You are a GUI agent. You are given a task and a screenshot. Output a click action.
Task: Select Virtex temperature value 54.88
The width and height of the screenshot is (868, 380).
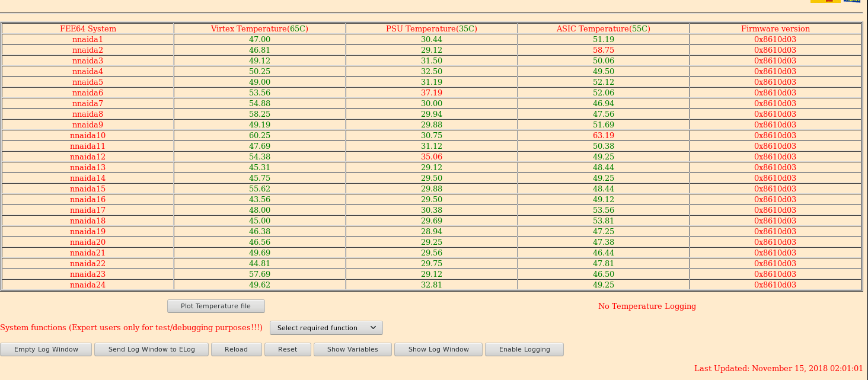point(260,103)
